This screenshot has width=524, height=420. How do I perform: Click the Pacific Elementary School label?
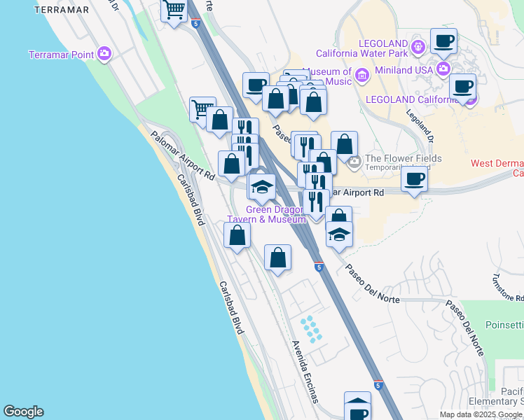tap(496, 396)
